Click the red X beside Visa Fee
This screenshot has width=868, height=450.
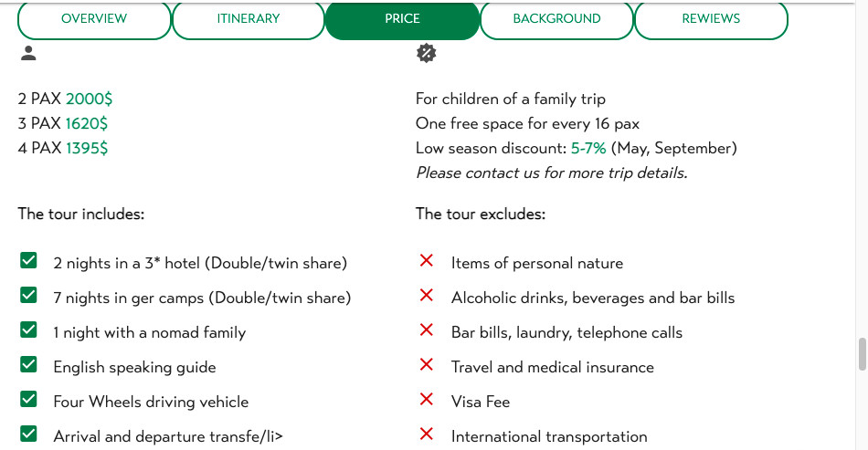(x=426, y=400)
